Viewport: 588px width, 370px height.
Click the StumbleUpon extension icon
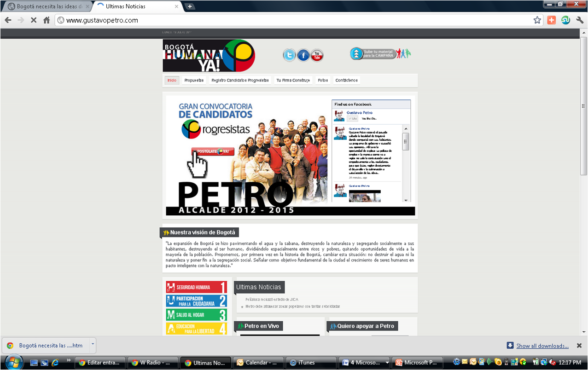565,20
